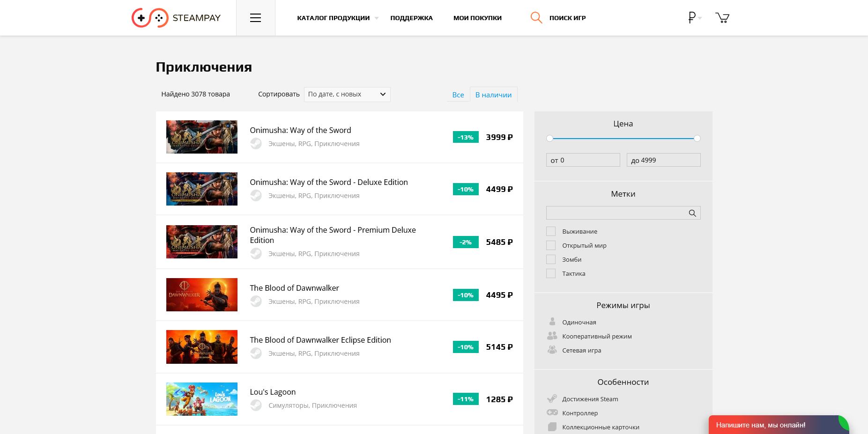Open Onimusha: Way of the Sword title
This screenshot has width=868, height=434.
(300, 130)
